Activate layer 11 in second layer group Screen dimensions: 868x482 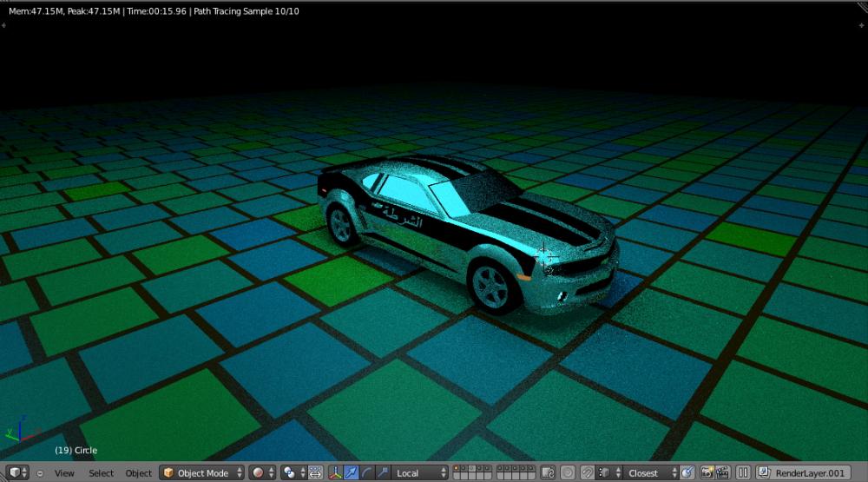pyautogui.click(x=501, y=469)
